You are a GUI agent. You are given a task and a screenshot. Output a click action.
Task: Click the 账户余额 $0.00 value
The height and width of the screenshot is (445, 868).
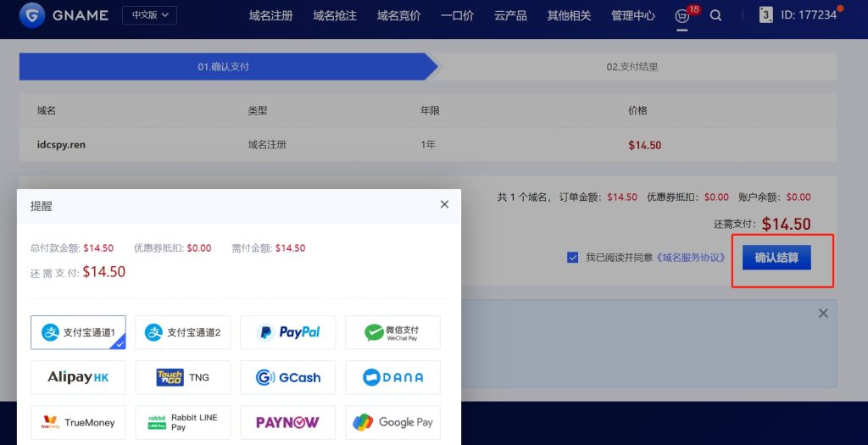(x=798, y=197)
